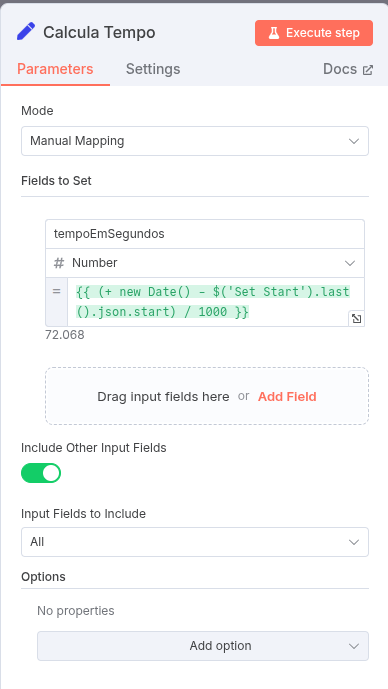Select the Parameters tab
The width and height of the screenshot is (388, 689).
tap(55, 69)
